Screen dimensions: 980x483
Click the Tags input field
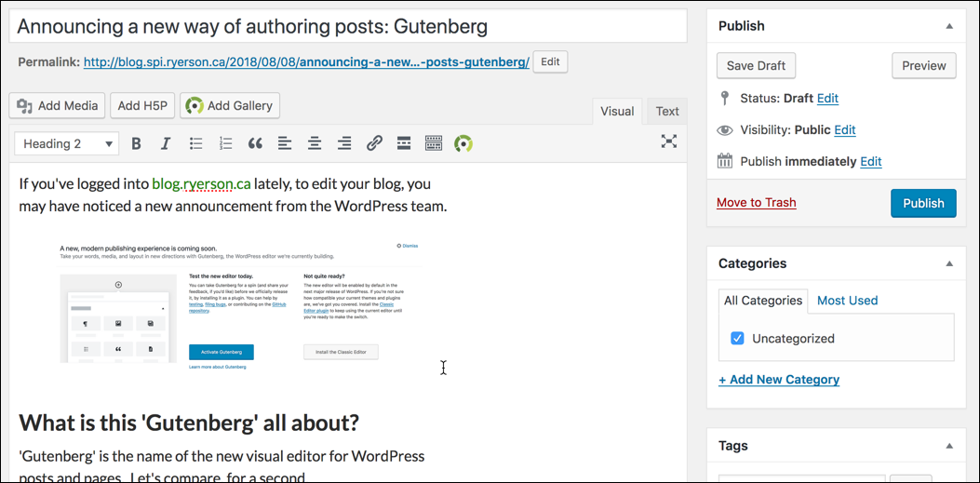coord(802,478)
